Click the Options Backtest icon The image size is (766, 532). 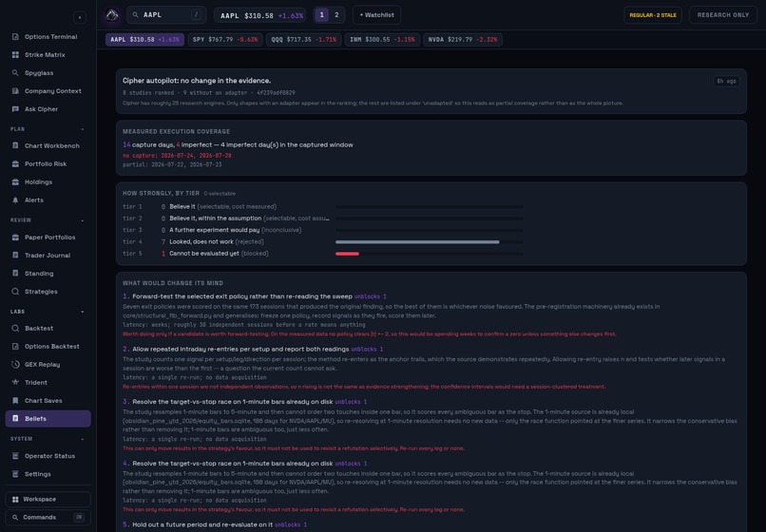click(15, 347)
